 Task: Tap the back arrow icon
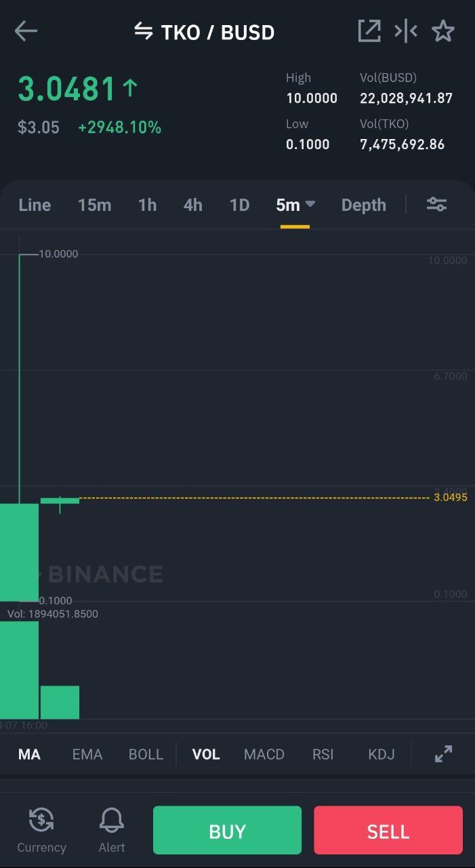26,31
